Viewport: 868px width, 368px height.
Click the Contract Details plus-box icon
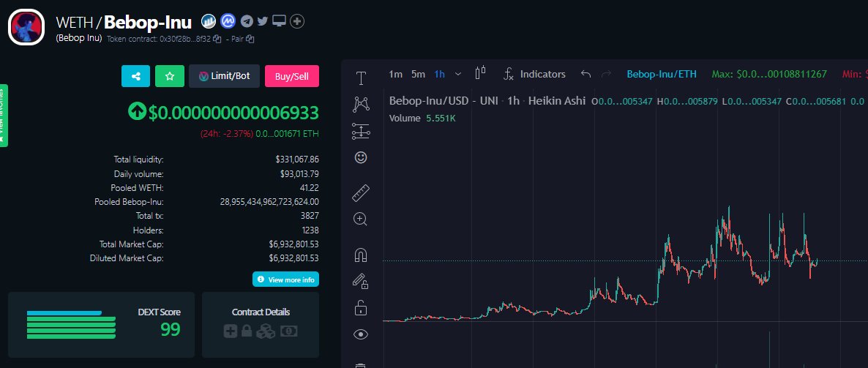click(x=231, y=331)
